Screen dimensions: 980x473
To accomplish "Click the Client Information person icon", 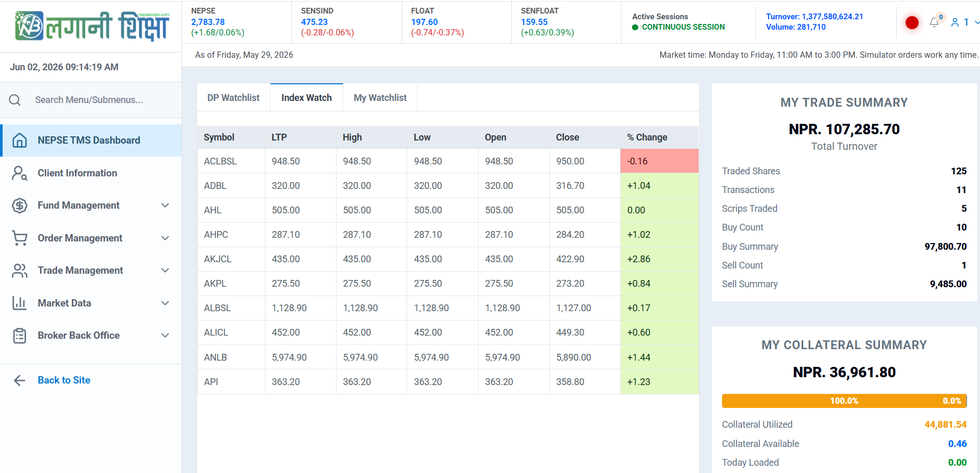I will pos(20,173).
